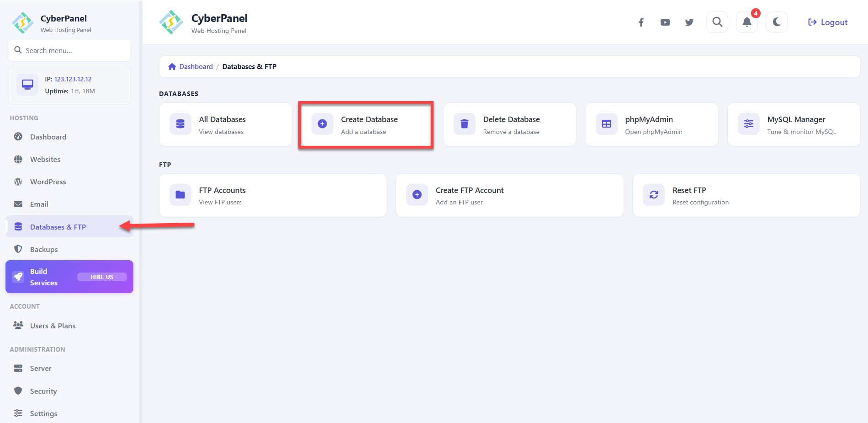
Task: Click 'Remove a database' subtitle text
Action: (x=511, y=132)
